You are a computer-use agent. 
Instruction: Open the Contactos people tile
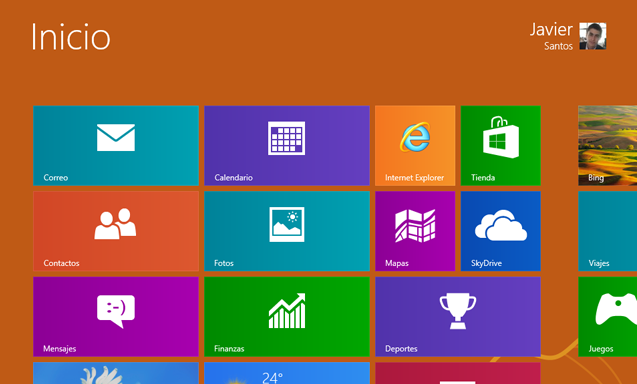pos(116,231)
